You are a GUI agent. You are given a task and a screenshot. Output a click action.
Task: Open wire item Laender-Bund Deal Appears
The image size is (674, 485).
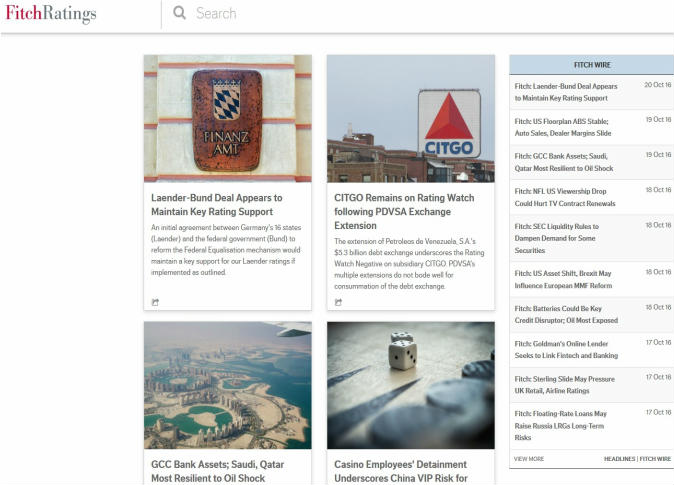point(566,92)
